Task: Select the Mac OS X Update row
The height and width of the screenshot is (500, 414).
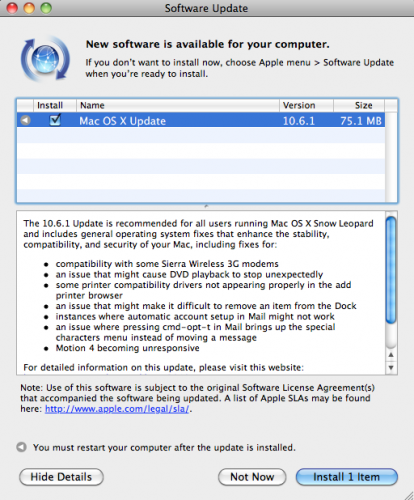Action: tap(201, 120)
